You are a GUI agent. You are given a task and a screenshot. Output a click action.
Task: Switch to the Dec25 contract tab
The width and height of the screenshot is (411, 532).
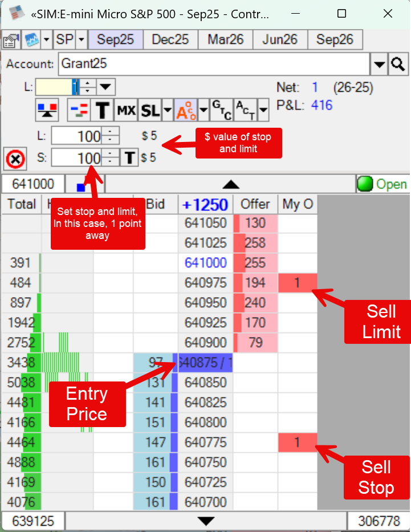point(170,40)
